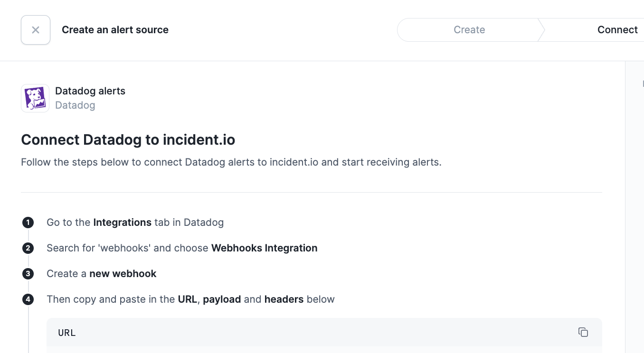Viewport: 644px width, 353px height.
Task: Close the Create an alert source dialog
Action: [36, 30]
